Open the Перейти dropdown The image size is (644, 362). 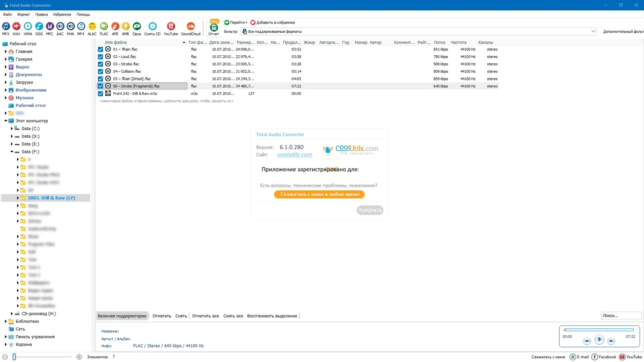(236, 23)
